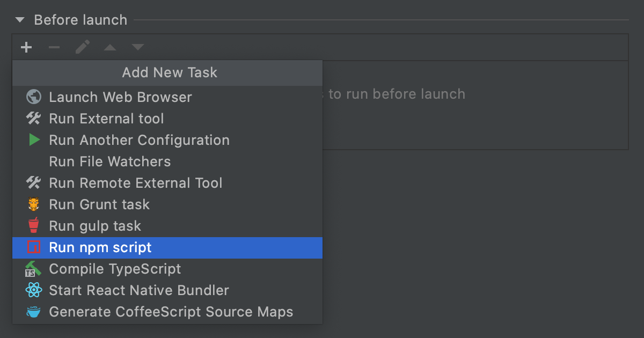Click the pencil edit icon
Image resolution: width=644 pixels, height=338 pixels.
point(82,47)
